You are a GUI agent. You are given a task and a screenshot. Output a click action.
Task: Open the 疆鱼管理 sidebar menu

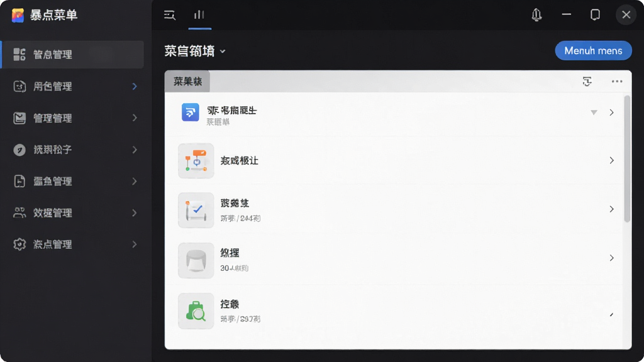73,181
